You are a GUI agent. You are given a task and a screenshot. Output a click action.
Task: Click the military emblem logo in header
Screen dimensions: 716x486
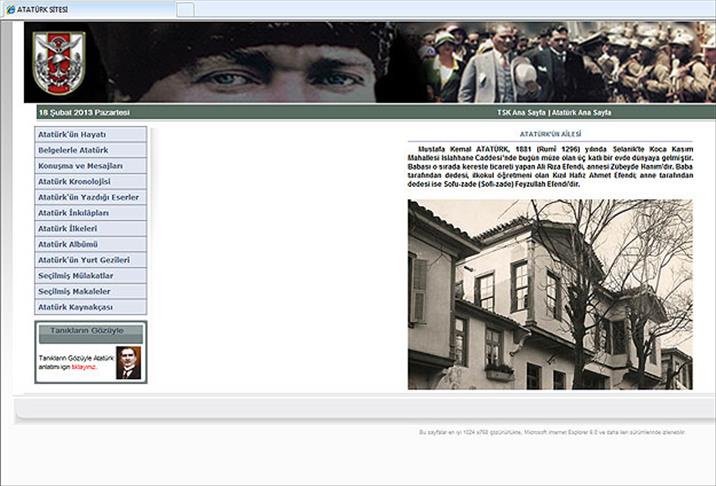tap(59, 63)
